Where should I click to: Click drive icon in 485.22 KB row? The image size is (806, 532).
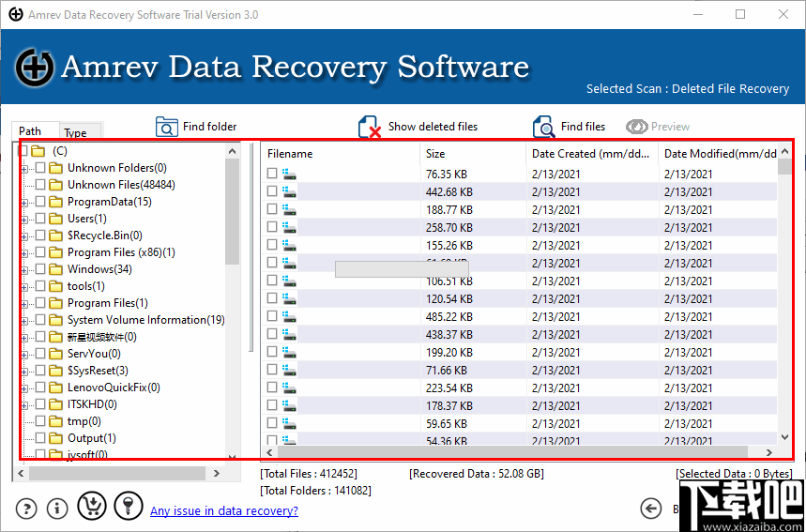point(289,316)
